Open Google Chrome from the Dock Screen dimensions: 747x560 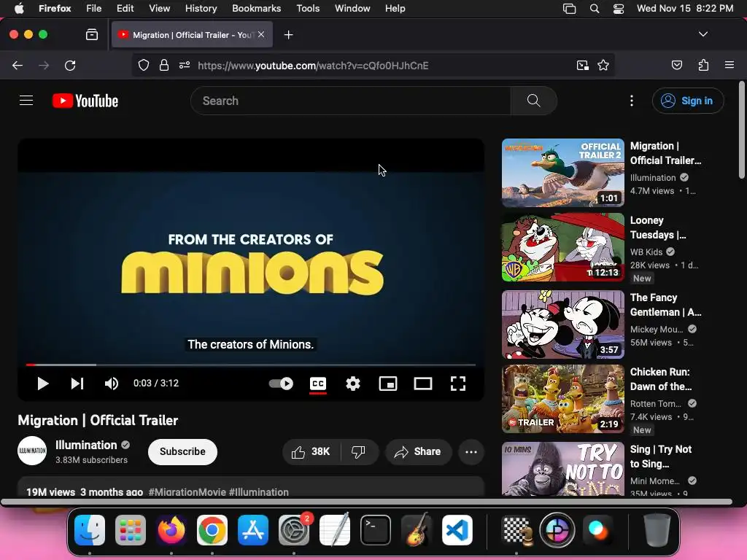click(x=212, y=529)
